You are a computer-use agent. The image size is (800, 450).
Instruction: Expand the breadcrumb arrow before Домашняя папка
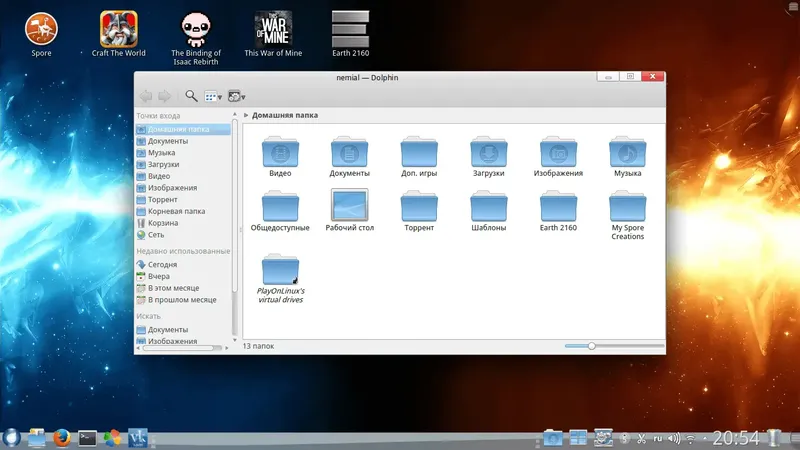246,115
